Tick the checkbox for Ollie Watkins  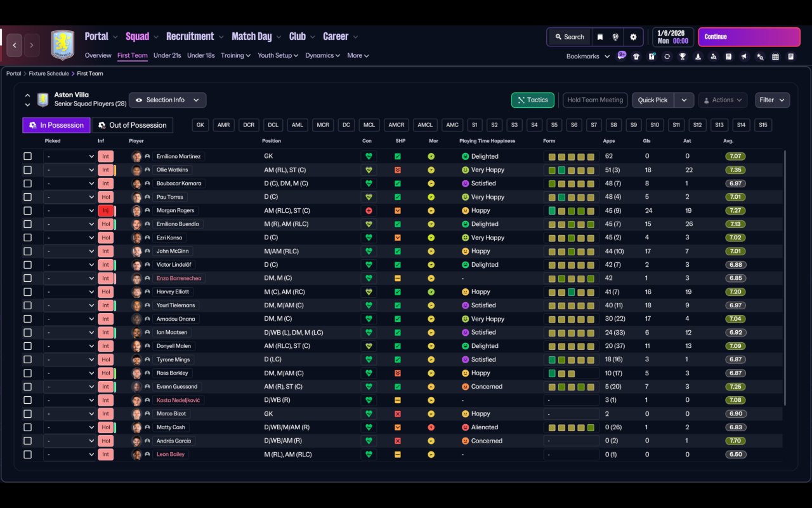tap(27, 170)
